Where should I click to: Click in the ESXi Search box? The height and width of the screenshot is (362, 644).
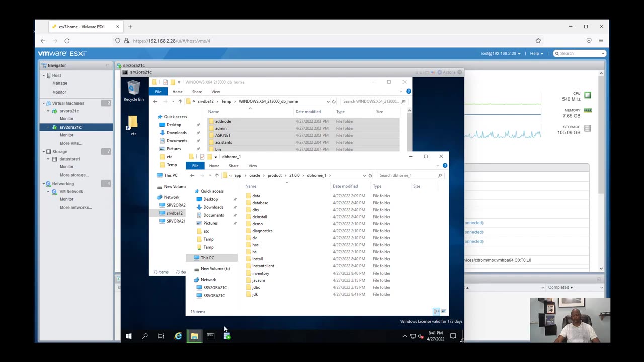pyautogui.click(x=579, y=53)
